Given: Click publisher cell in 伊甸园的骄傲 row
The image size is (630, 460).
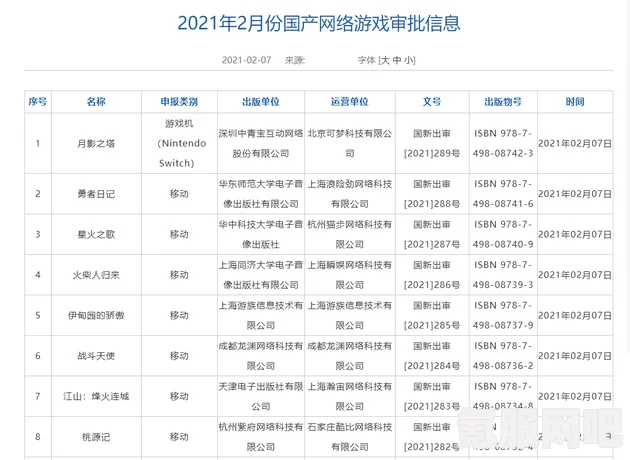Looking at the screenshot, I should point(261,315).
